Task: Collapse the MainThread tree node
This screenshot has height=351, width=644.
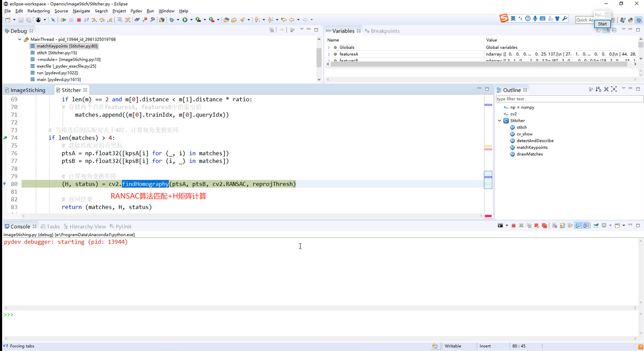Action: pyautogui.click(x=20, y=39)
